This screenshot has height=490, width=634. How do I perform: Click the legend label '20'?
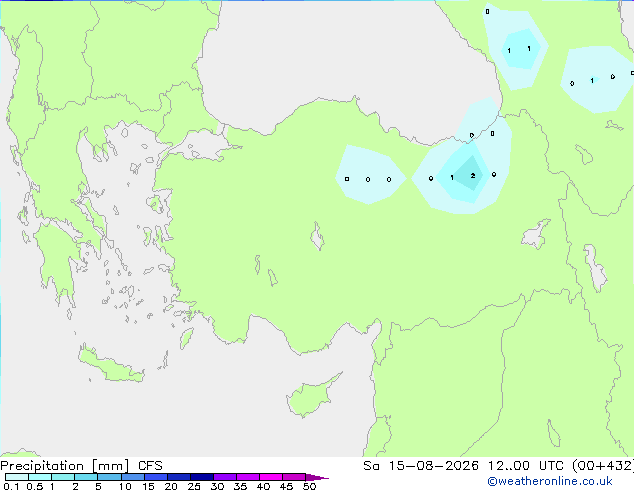(171, 486)
